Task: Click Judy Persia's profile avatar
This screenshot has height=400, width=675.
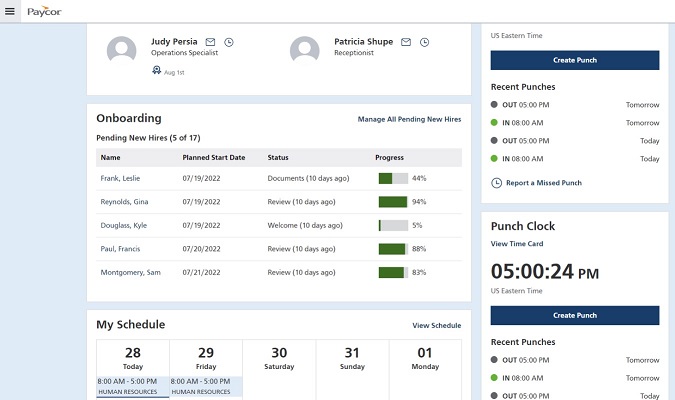Action: 122,50
